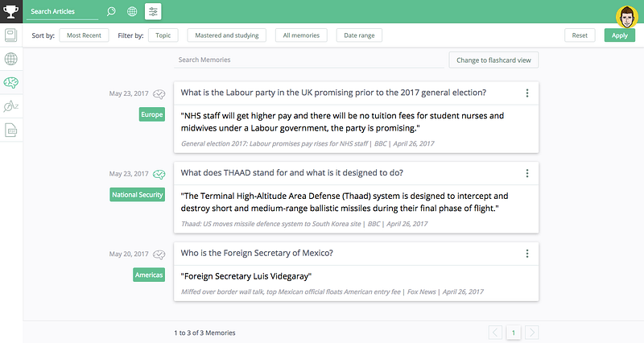Open the Mastered and studying dropdown
The height and width of the screenshot is (343, 644).
[227, 35]
